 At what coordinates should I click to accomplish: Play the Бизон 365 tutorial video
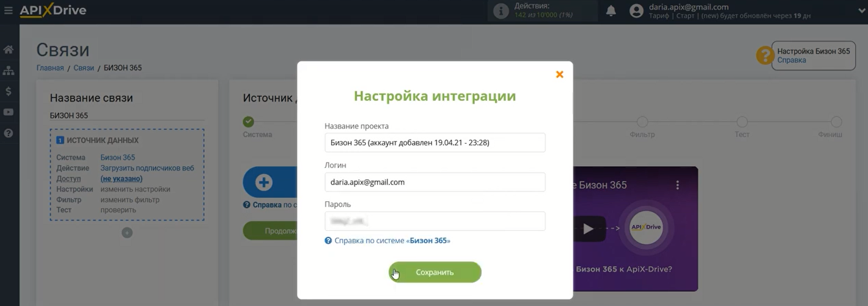tap(588, 228)
